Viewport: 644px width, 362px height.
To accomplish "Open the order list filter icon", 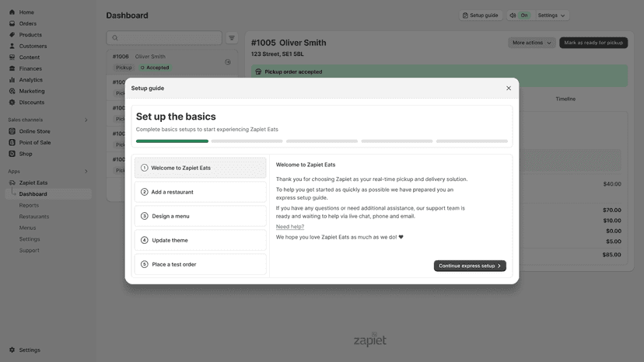I will (232, 38).
